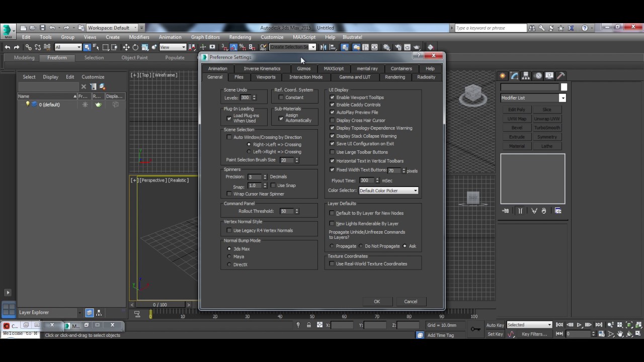Open the Render Setup icon
Screen dimensions: 644x362
coord(397,47)
